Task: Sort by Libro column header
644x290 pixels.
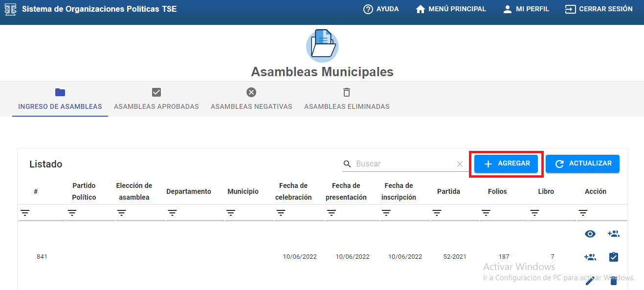Action: click(546, 191)
